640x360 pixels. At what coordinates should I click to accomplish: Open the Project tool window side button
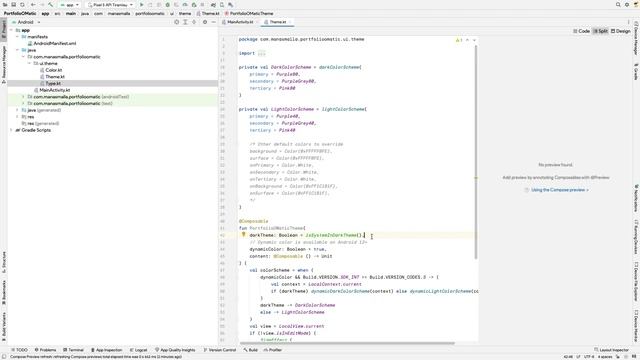pyautogui.click(x=4, y=29)
